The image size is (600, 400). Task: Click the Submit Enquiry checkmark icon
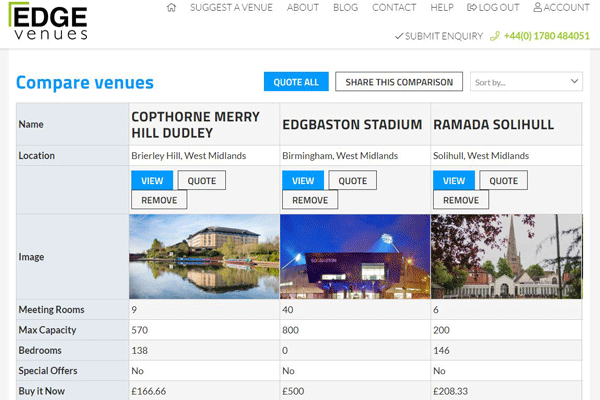pyautogui.click(x=399, y=36)
